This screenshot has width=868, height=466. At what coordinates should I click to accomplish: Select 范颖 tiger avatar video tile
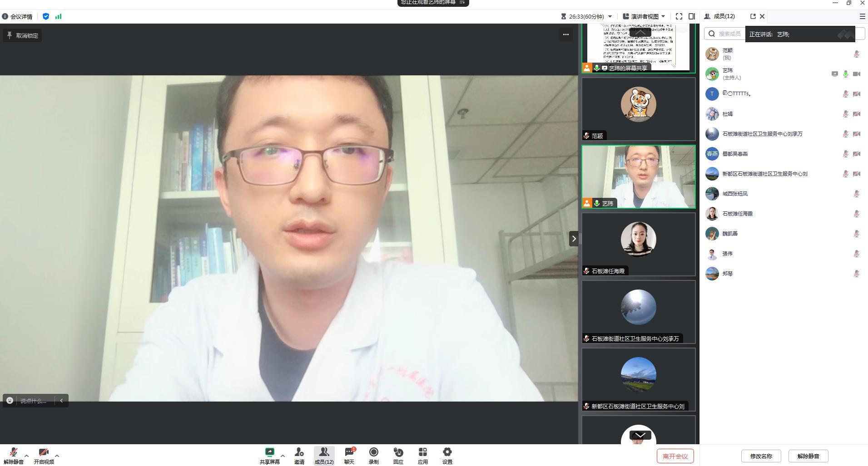pyautogui.click(x=638, y=109)
